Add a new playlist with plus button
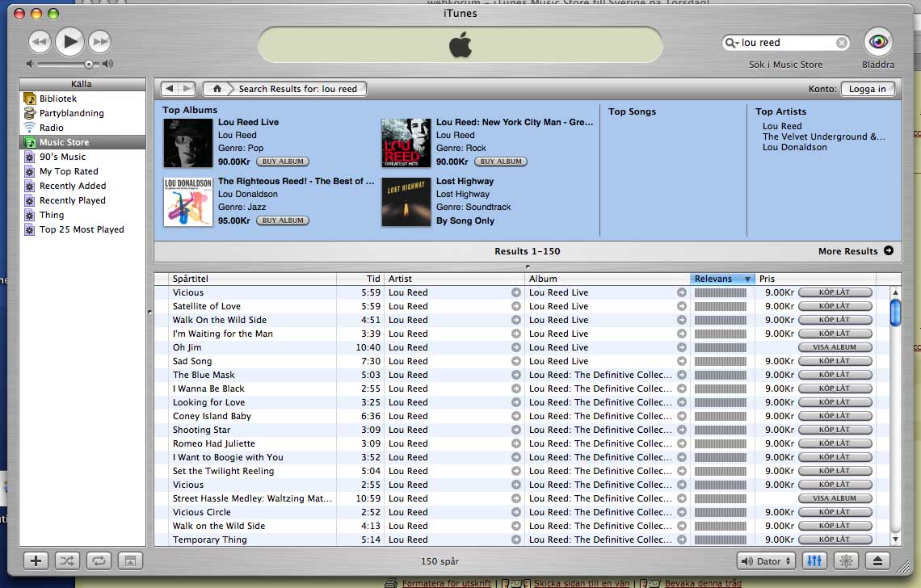The image size is (921, 588). (x=36, y=561)
